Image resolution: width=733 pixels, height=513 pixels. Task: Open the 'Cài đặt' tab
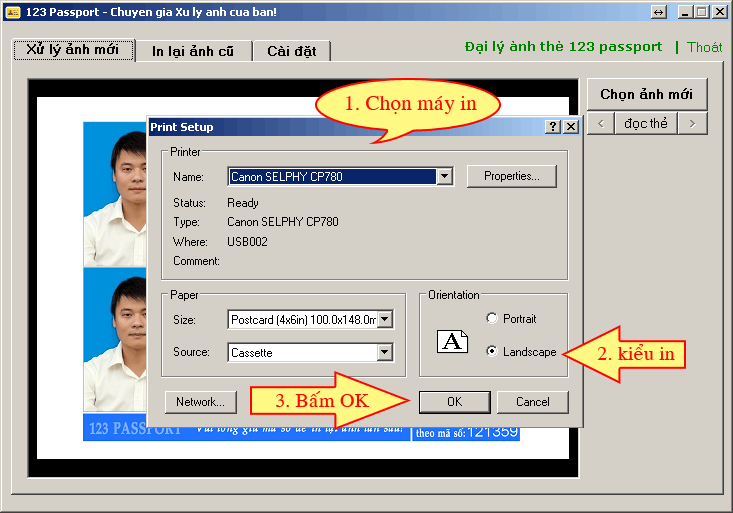(x=291, y=51)
